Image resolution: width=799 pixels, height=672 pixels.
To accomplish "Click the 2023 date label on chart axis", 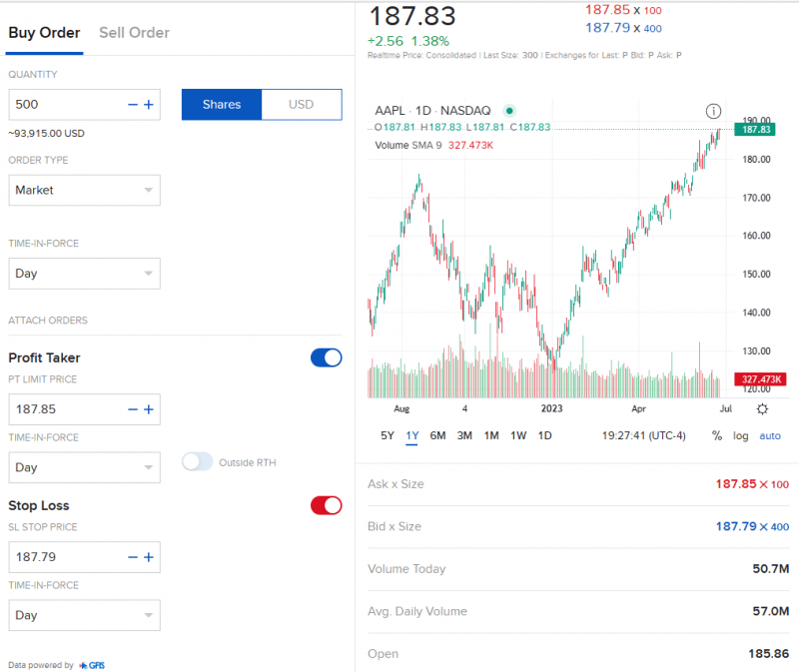I will tap(551, 408).
